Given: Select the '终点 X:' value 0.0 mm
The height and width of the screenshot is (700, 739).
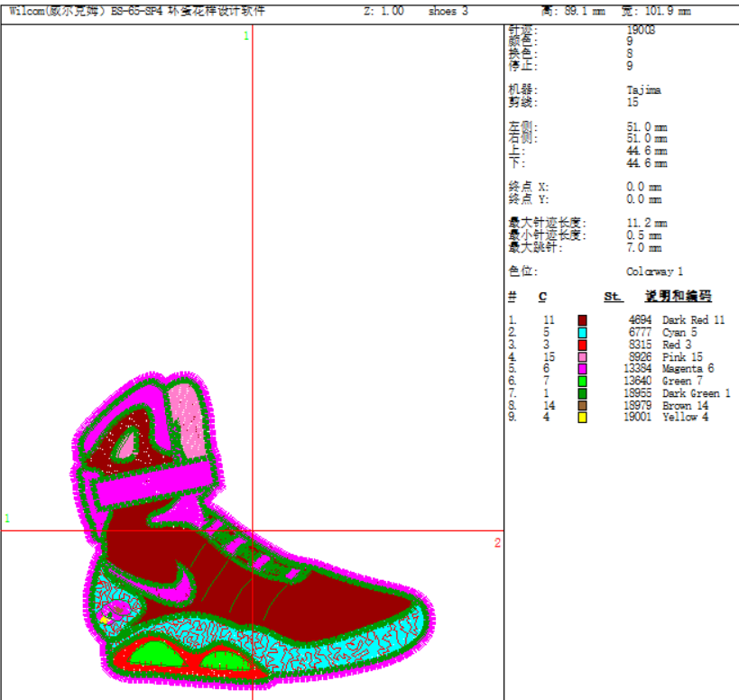Looking at the screenshot, I should coord(643,187).
